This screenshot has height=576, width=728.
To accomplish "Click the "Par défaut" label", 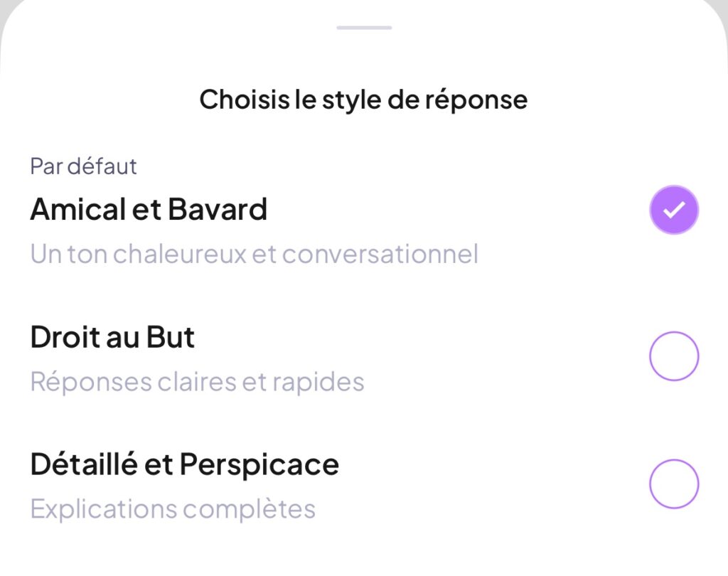I will pos(83,166).
